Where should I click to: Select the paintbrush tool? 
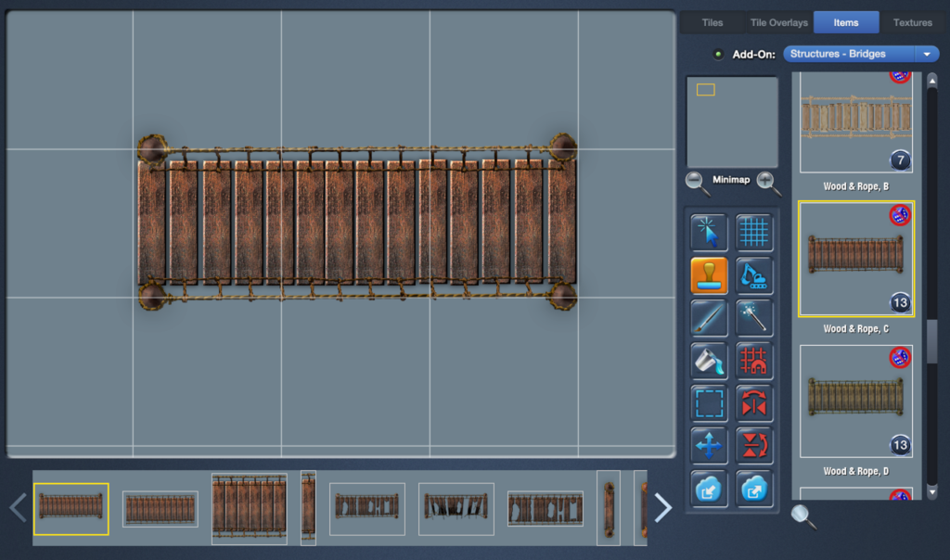pyautogui.click(x=709, y=318)
